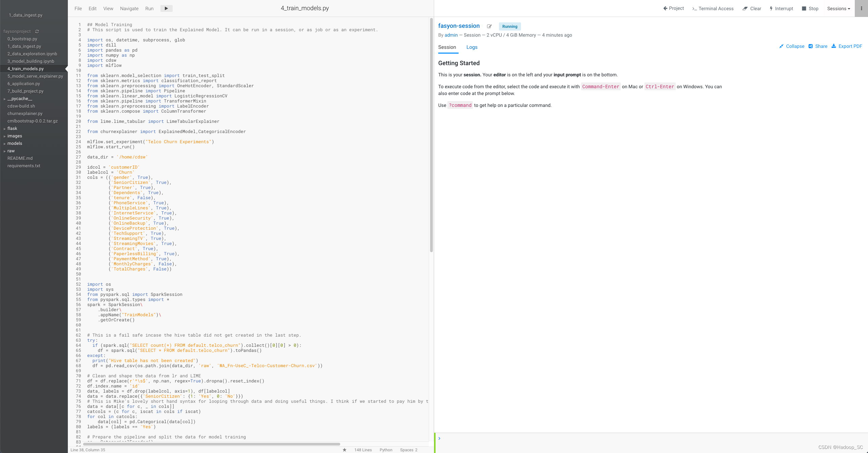Expand the flask folder

pos(12,129)
